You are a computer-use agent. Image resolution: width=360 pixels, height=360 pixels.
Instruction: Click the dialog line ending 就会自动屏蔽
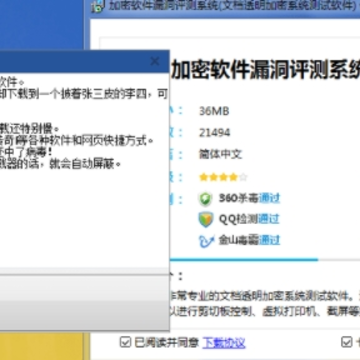pos(60,164)
